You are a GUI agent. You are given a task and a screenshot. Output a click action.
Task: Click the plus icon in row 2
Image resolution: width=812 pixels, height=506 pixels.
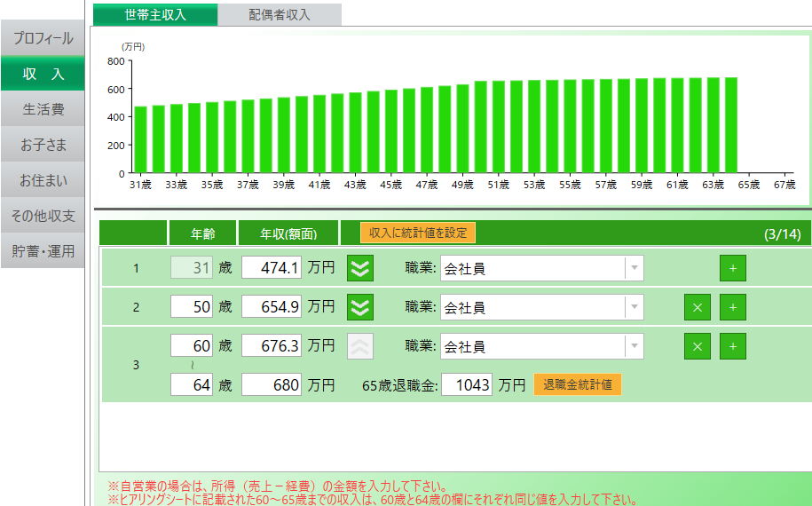coord(732,307)
